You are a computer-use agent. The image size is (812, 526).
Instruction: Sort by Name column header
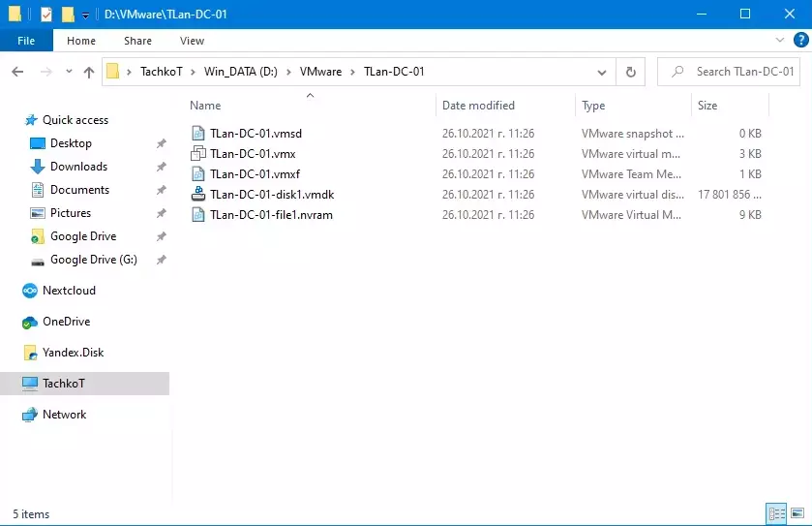310,106
